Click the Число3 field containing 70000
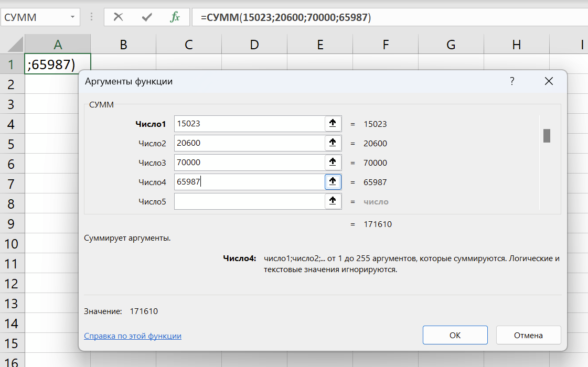588x367 pixels. 249,163
